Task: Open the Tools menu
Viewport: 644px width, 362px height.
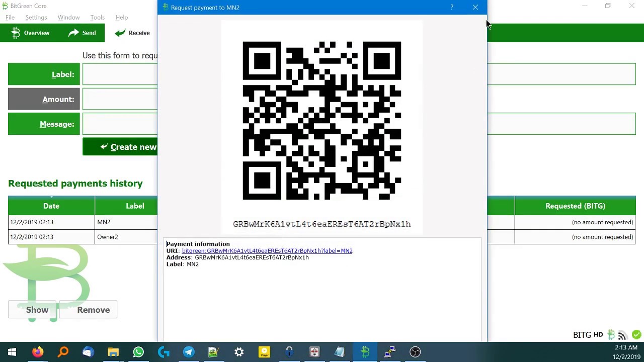Action: (98, 18)
